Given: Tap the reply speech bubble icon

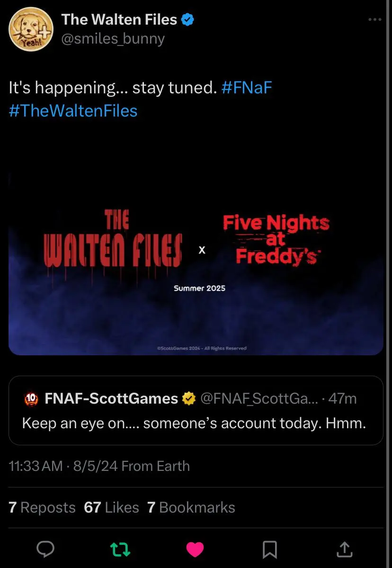Looking at the screenshot, I should [45, 549].
